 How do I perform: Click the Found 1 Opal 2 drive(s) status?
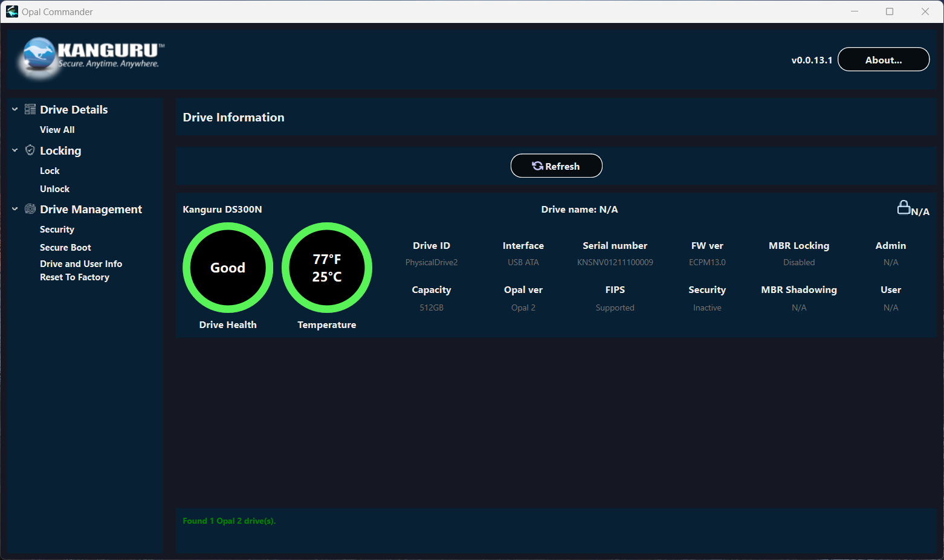(x=229, y=521)
